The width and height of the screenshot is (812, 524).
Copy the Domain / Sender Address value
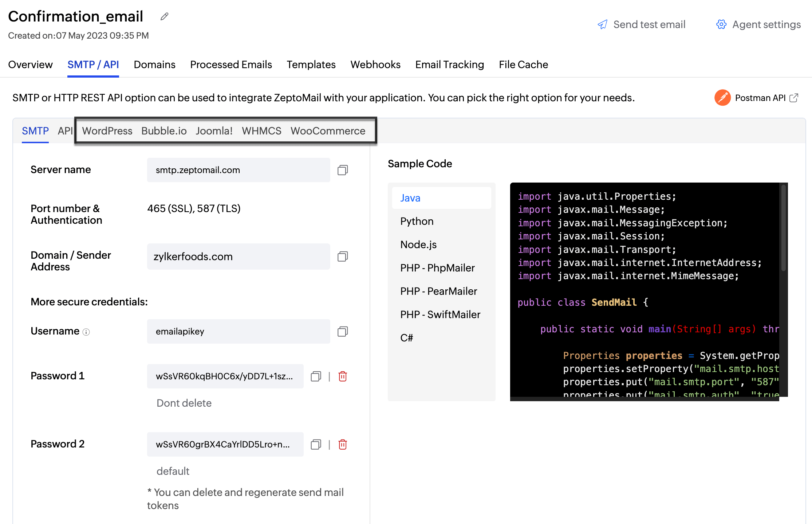coord(343,257)
